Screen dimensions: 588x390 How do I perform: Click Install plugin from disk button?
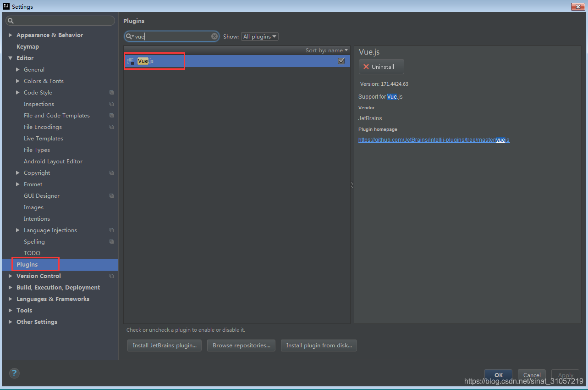pos(319,345)
